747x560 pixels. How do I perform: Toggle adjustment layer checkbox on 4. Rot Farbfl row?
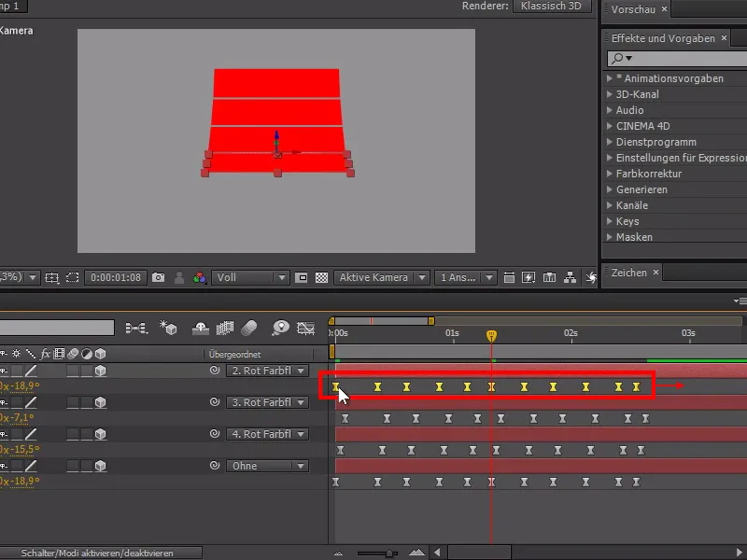[86, 434]
